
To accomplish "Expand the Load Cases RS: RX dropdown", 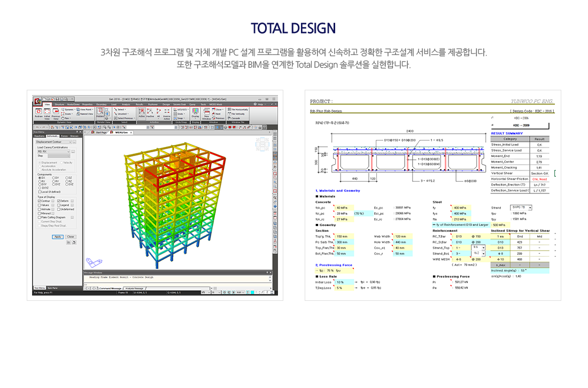I will (x=53, y=151).
